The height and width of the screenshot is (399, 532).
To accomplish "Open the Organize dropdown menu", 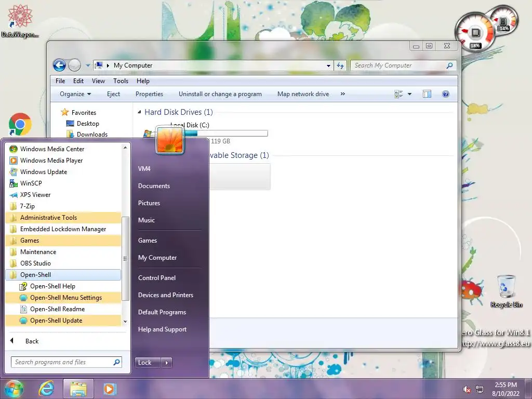I will pyautogui.click(x=75, y=94).
